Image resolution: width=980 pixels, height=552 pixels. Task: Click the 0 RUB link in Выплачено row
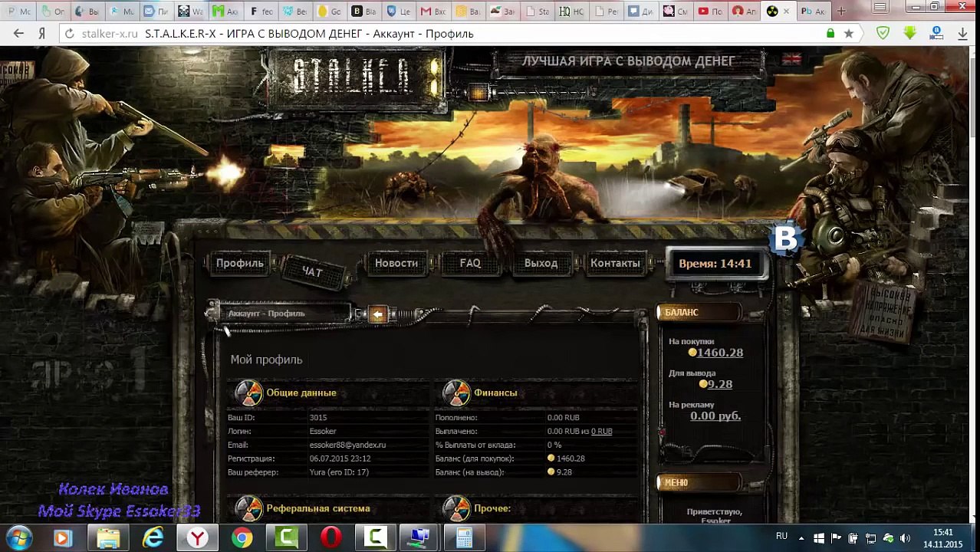602,432
